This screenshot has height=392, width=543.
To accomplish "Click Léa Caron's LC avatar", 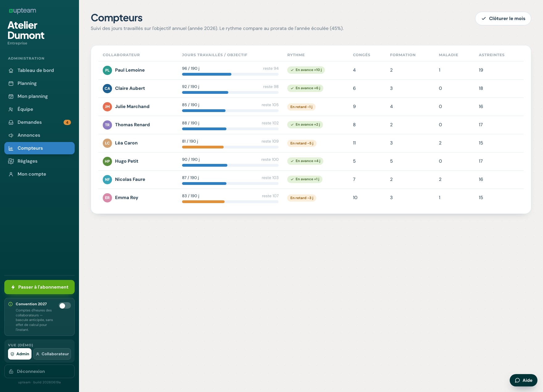I will pyautogui.click(x=107, y=143).
